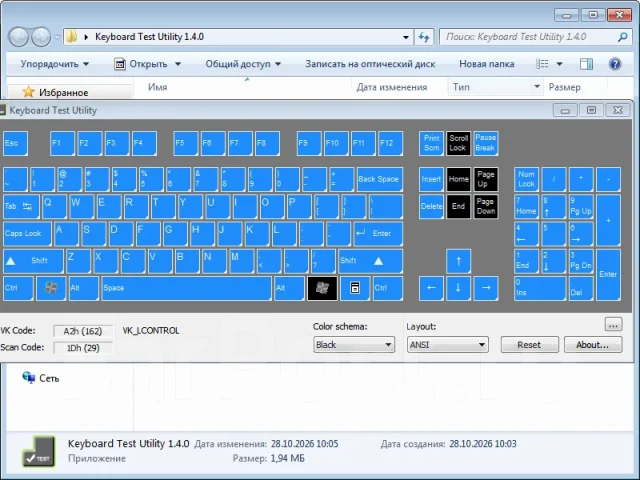Click the Back Space key

pos(380,179)
